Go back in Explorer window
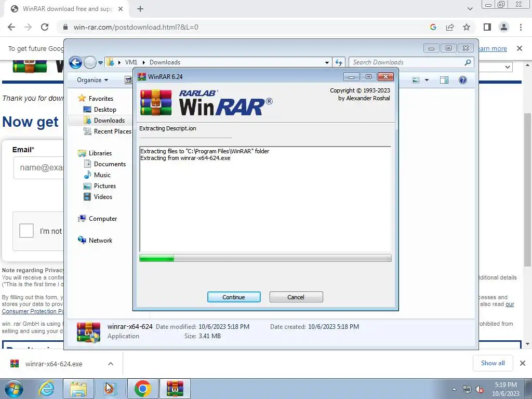Image resolution: width=532 pixels, height=399 pixels. (x=75, y=62)
